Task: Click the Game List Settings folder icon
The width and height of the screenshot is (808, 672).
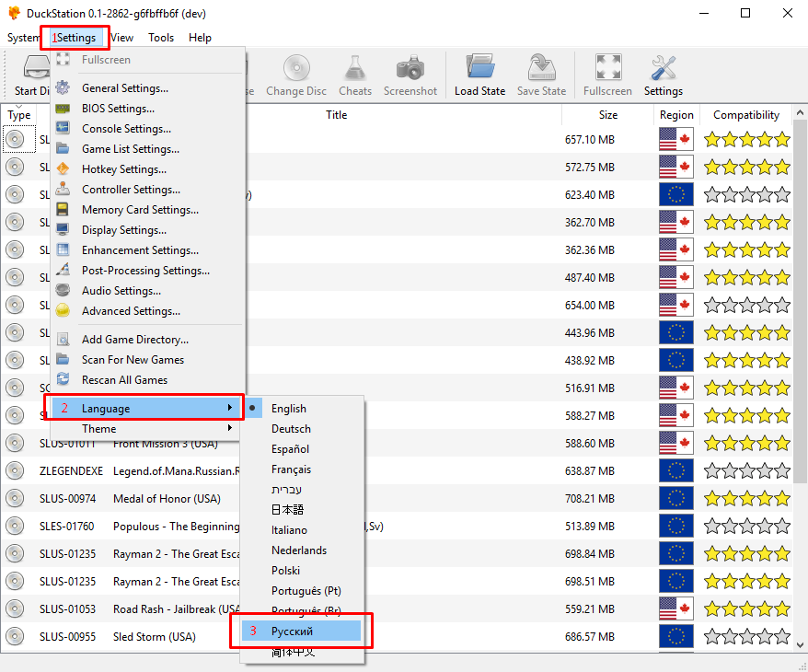Action: tap(63, 149)
